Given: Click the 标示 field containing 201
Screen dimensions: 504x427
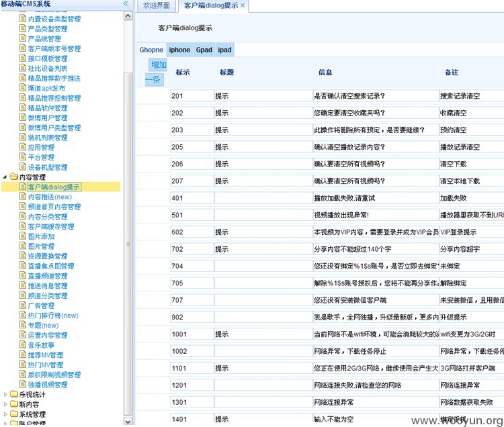Looking at the screenshot, I should point(192,96).
